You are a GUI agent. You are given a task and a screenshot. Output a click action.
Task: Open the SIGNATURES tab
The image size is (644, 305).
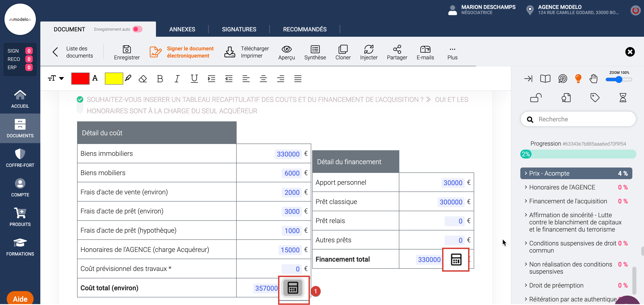pos(239,29)
